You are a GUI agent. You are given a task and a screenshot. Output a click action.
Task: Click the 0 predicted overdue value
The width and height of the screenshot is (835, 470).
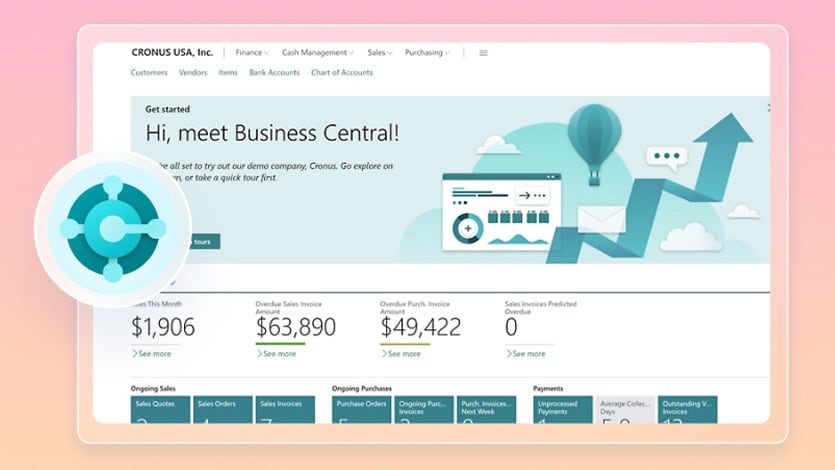511,327
